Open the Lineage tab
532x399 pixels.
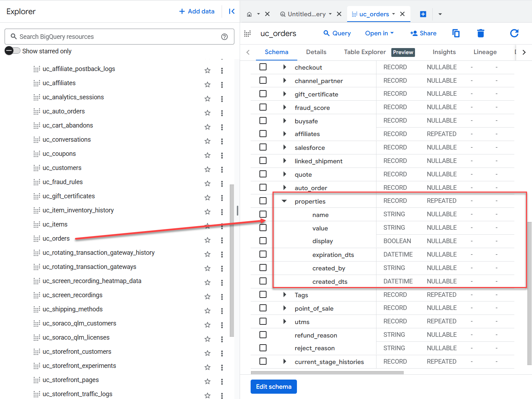click(x=485, y=52)
